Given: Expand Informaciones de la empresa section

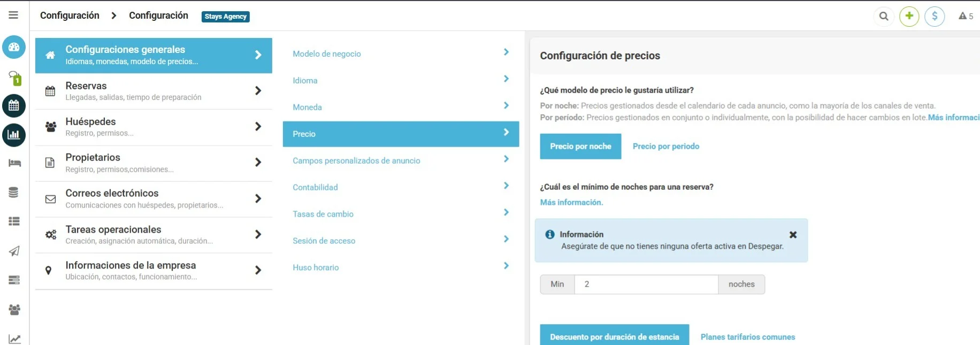Looking at the screenshot, I should click(154, 271).
